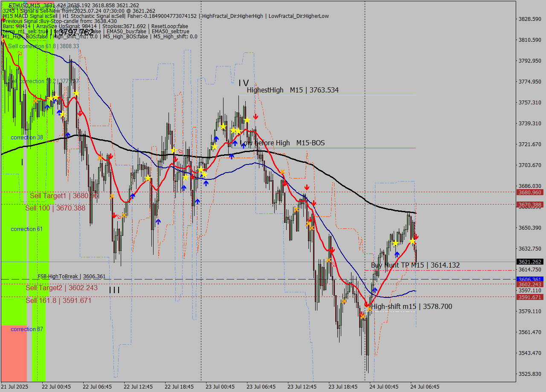Select the High-shift m15 label

[x=411, y=306]
